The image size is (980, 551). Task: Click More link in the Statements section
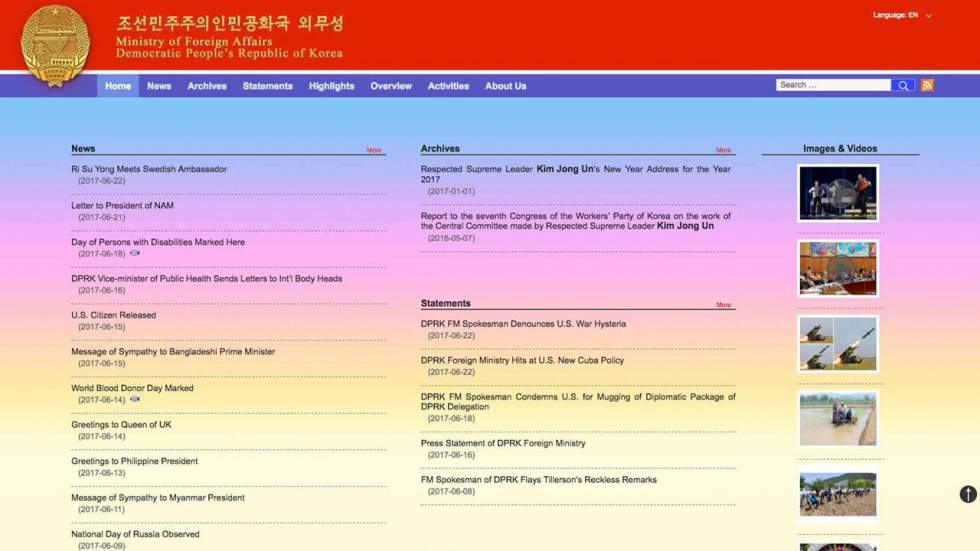coord(723,305)
